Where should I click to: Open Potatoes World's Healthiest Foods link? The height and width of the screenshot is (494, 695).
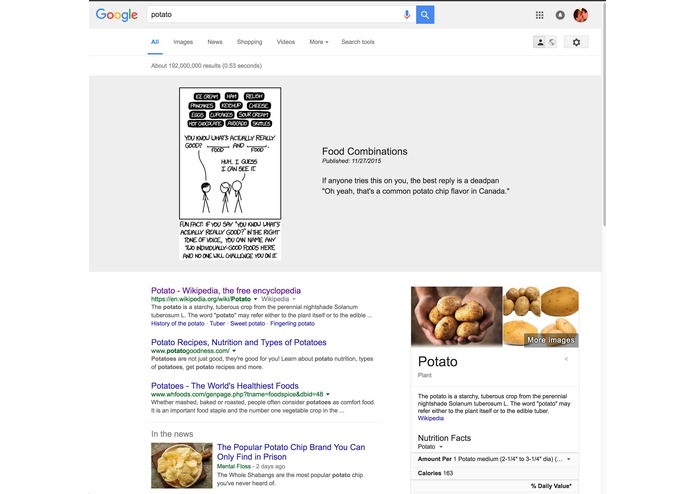click(225, 385)
